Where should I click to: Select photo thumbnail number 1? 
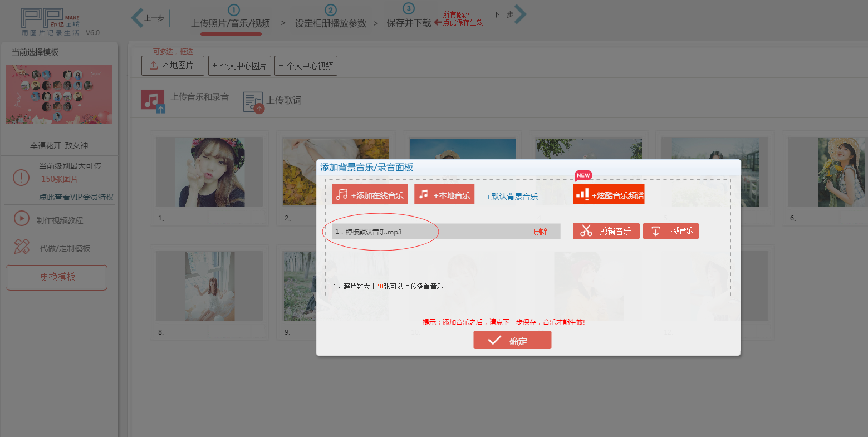click(x=209, y=172)
